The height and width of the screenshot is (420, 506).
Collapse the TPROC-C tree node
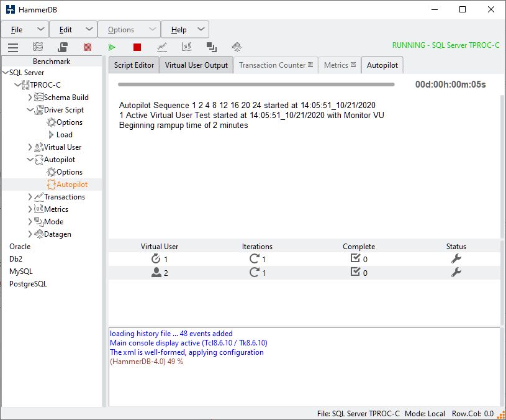(18, 85)
